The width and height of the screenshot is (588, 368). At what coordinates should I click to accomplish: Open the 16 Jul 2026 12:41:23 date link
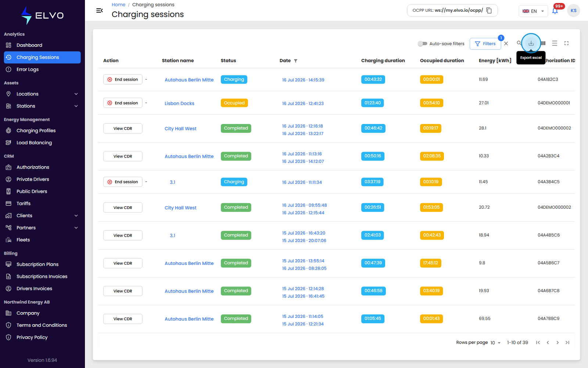click(x=303, y=103)
